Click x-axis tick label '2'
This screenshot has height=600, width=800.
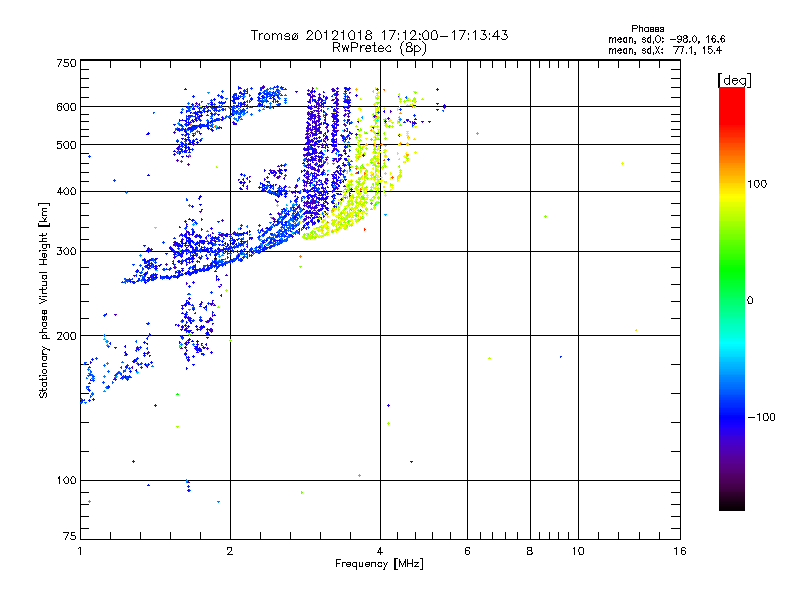click(230, 551)
